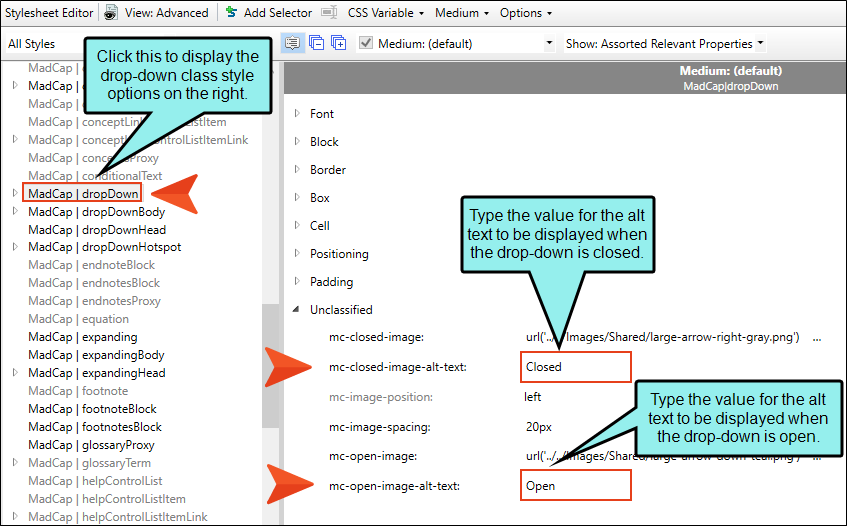
Task: Open the Medium: (default) combo box dropdown
Action: pos(549,44)
